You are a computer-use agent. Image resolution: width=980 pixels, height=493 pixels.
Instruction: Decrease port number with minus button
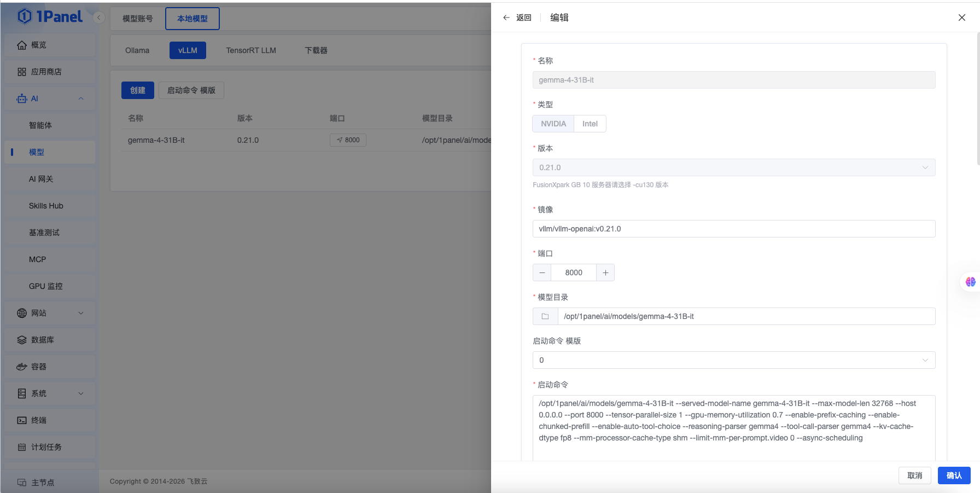(542, 272)
